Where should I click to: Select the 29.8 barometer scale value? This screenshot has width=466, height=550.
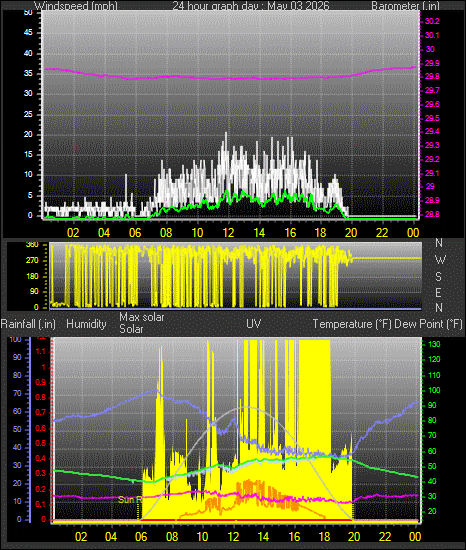click(432, 76)
